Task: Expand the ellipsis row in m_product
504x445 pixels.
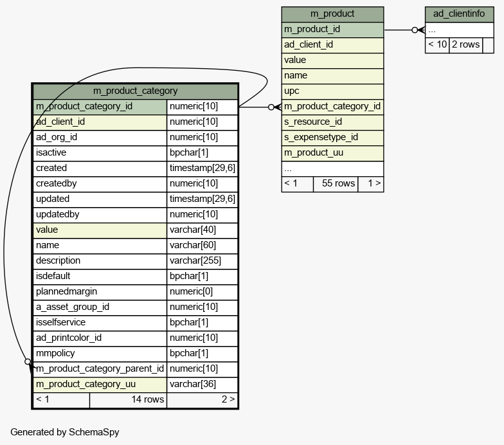Action: (332, 168)
